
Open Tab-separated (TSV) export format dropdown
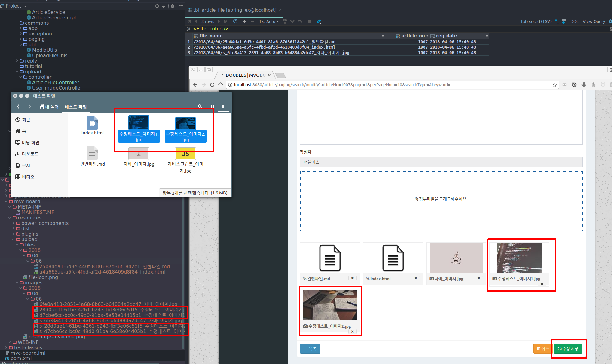pos(536,21)
